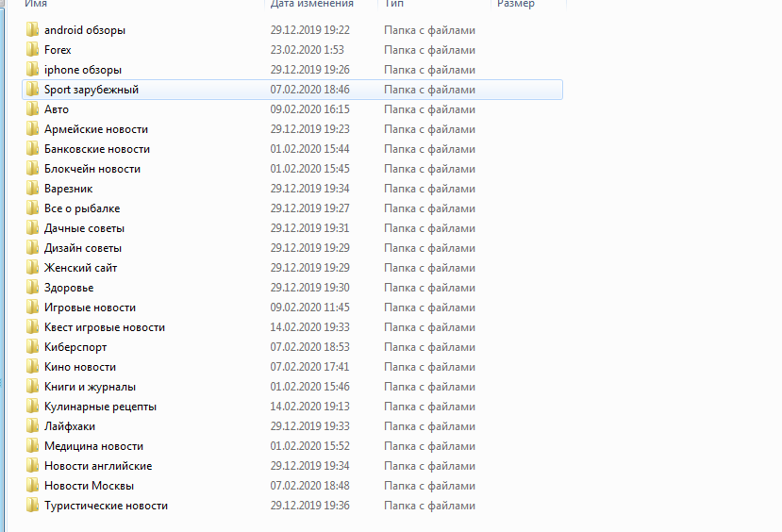Click the Игровые новости folder icon

click(x=32, y=308)
